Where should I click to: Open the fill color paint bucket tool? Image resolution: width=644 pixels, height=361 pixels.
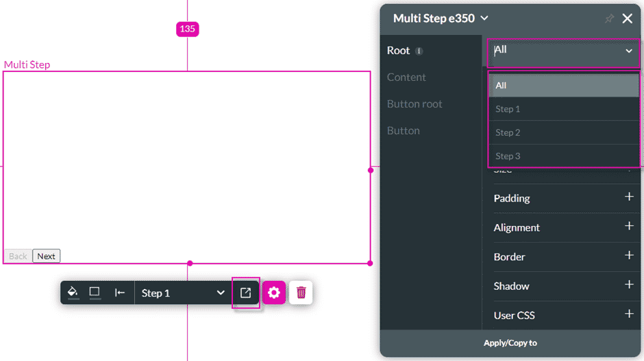point(73,292)
